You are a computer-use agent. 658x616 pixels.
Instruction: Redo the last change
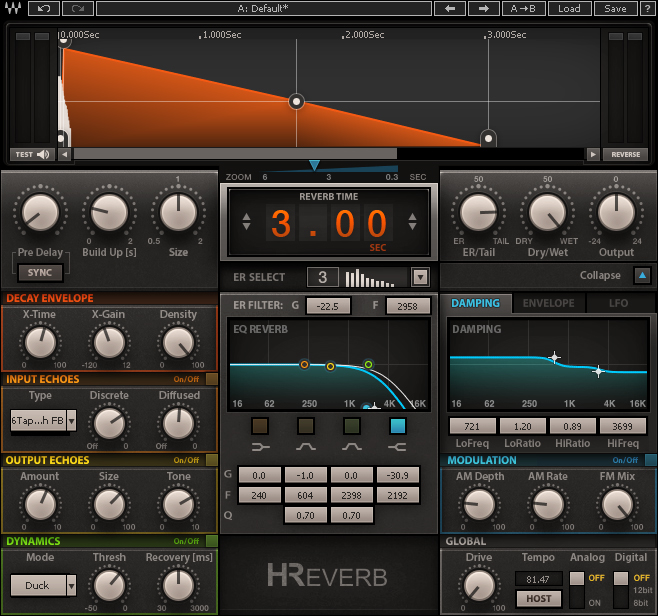(78, 8)
